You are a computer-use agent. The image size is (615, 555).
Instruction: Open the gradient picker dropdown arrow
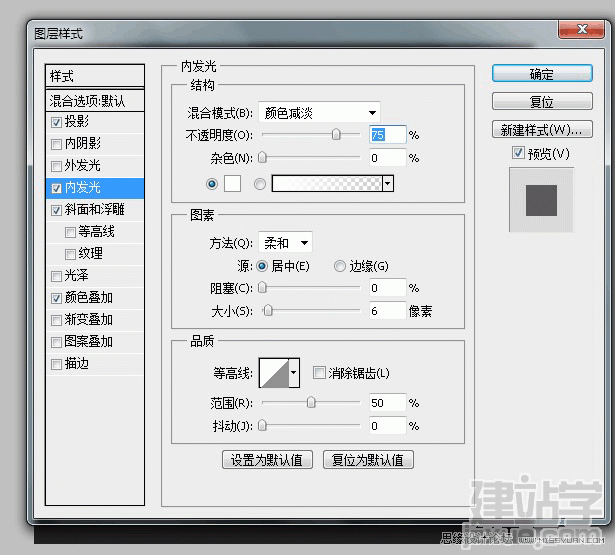coord(388,184)
